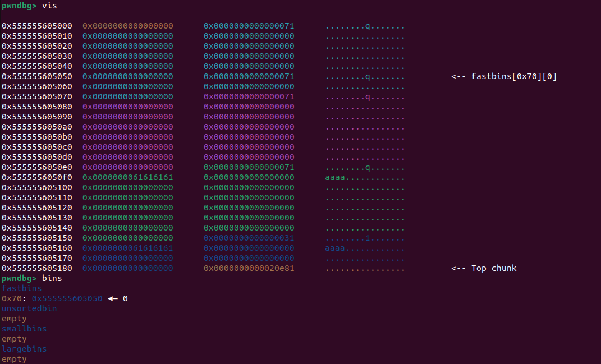601x364 pixels.
Task: Click the top chunk size value 0x0000000000020e81
Action: click(249, 268)
